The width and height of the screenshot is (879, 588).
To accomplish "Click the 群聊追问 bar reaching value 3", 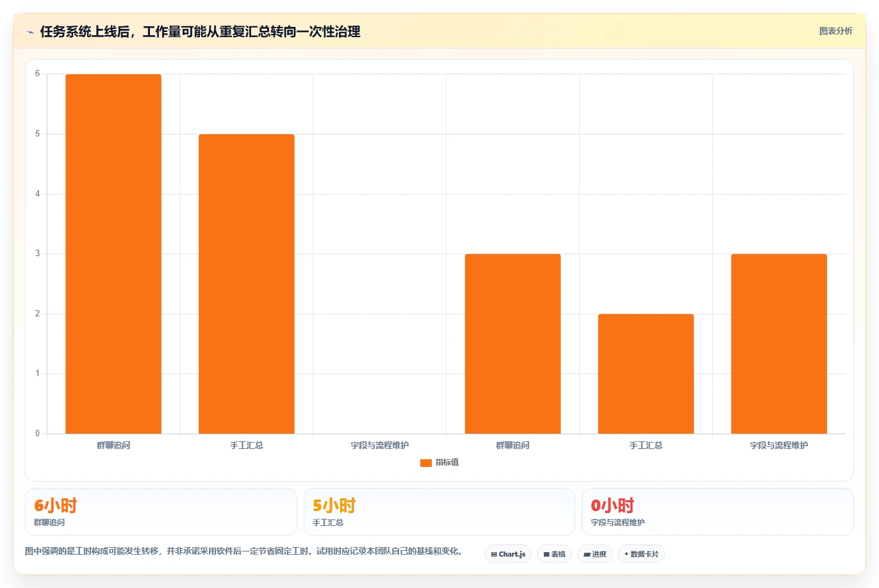I will pyautogui.click(x=513, y=344).
